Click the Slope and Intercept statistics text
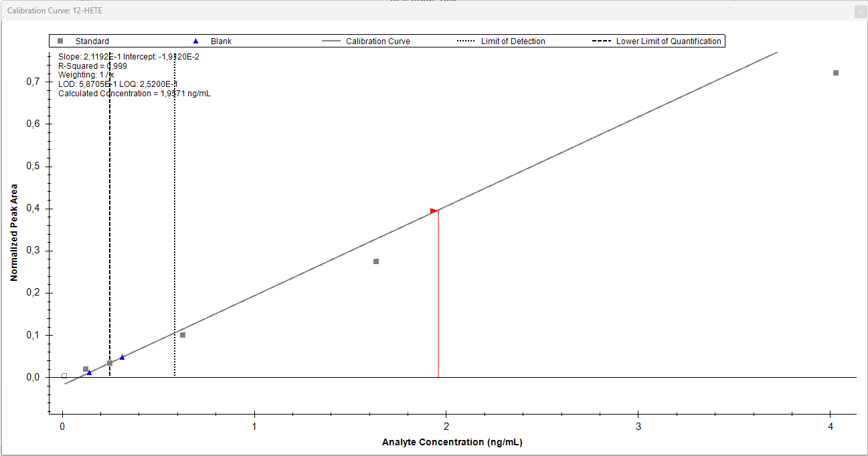The image size is (868, 456). coord(128,57)
